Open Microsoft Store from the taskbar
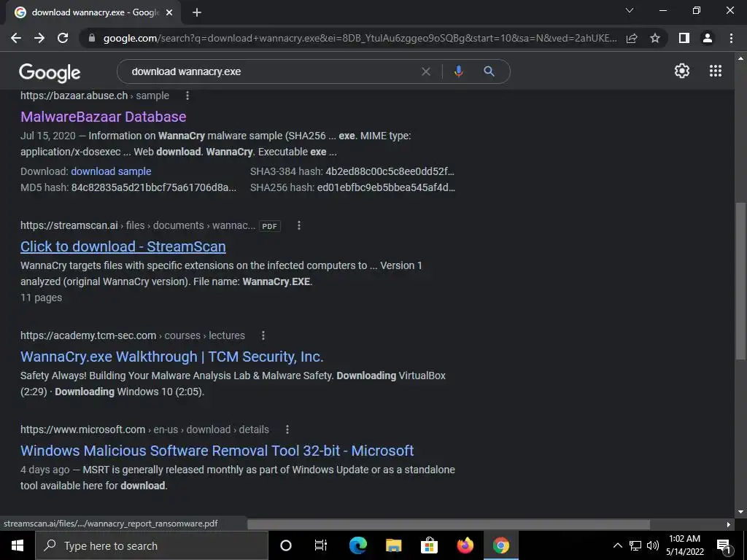Image resolution: width=747 pixels, height=560 pixels. [x=429, y=545]
